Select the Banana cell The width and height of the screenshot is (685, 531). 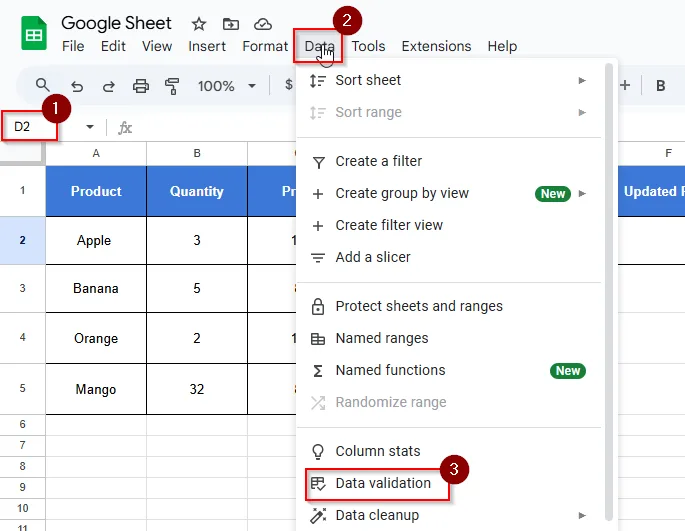(96, 288)
